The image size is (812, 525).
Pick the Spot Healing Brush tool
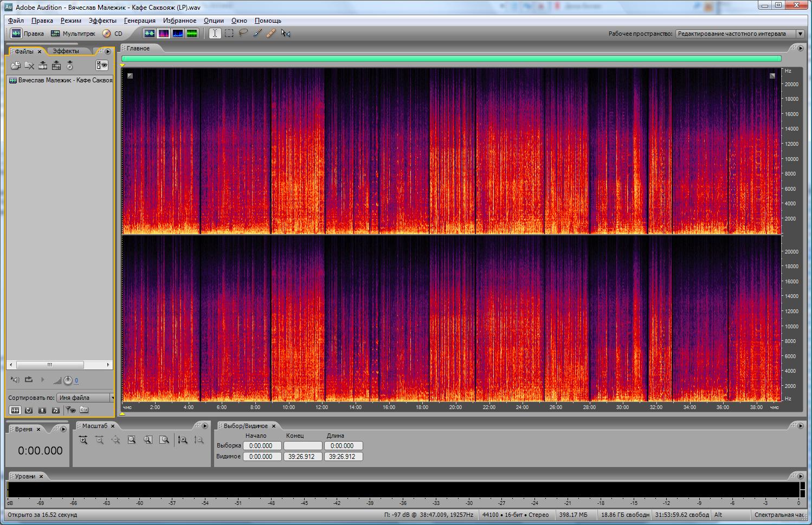(271, 33)
